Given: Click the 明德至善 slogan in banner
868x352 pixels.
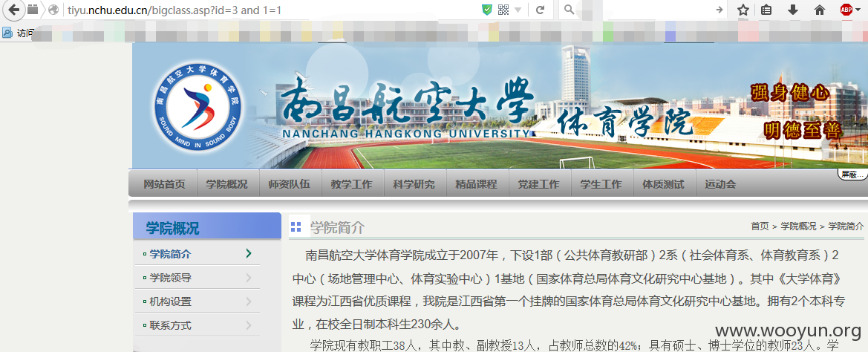Looking at the screenshot, I should pos(802,130).
